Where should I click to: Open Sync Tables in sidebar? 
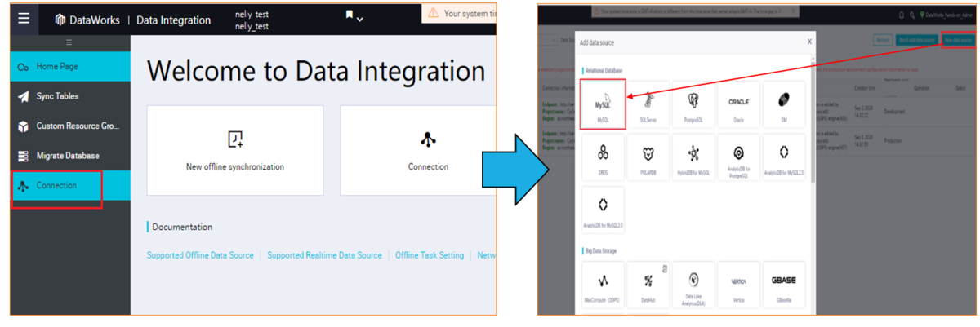[x=70, y=96]
